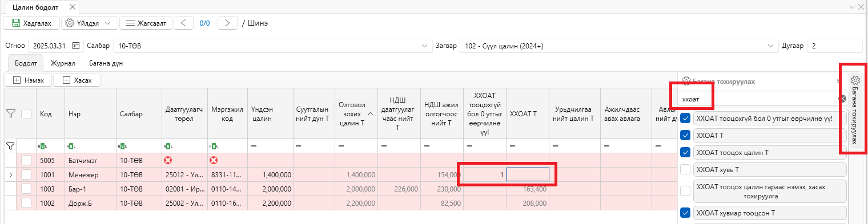Click the filter funnel icon in the header row
Image resolution: width=868 pixels, height=224 pixels.
pos(10,114)
